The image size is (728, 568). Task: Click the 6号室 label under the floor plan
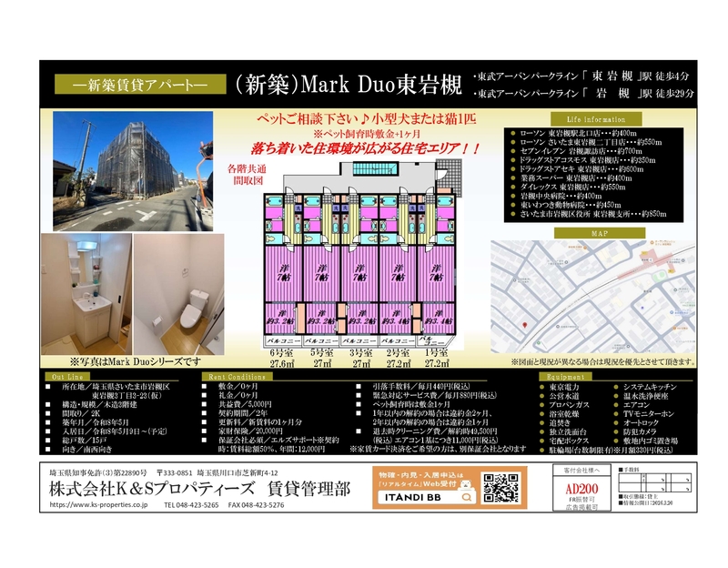tap(283, 352)
